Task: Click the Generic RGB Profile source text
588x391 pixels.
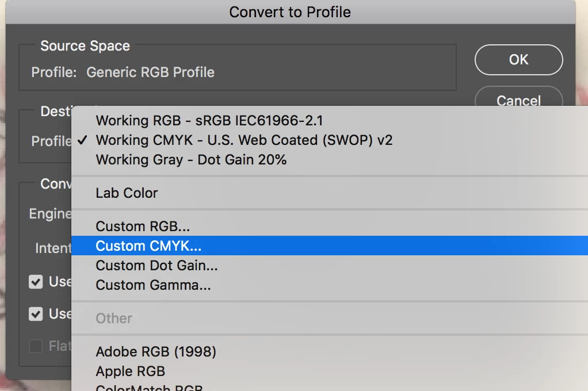Action: point(150,72)
